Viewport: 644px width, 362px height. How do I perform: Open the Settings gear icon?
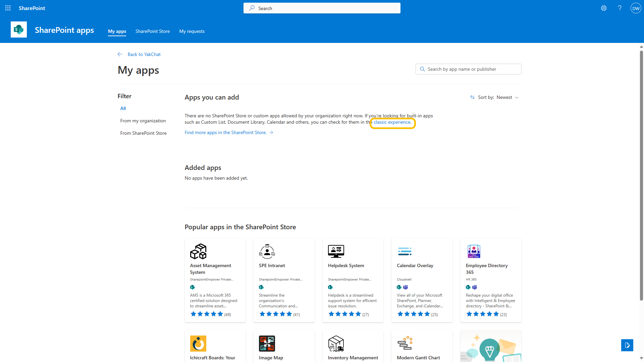(604, 8)
